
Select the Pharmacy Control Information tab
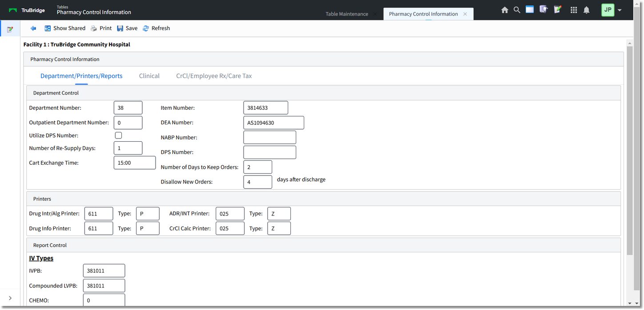[x=423, y=14]
